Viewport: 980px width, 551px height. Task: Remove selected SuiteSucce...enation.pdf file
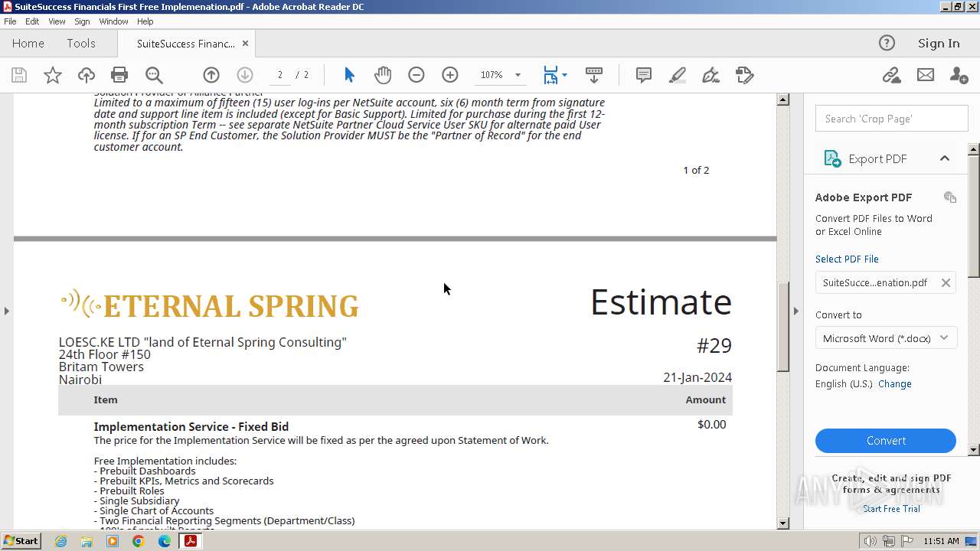(x=946, y=283)
